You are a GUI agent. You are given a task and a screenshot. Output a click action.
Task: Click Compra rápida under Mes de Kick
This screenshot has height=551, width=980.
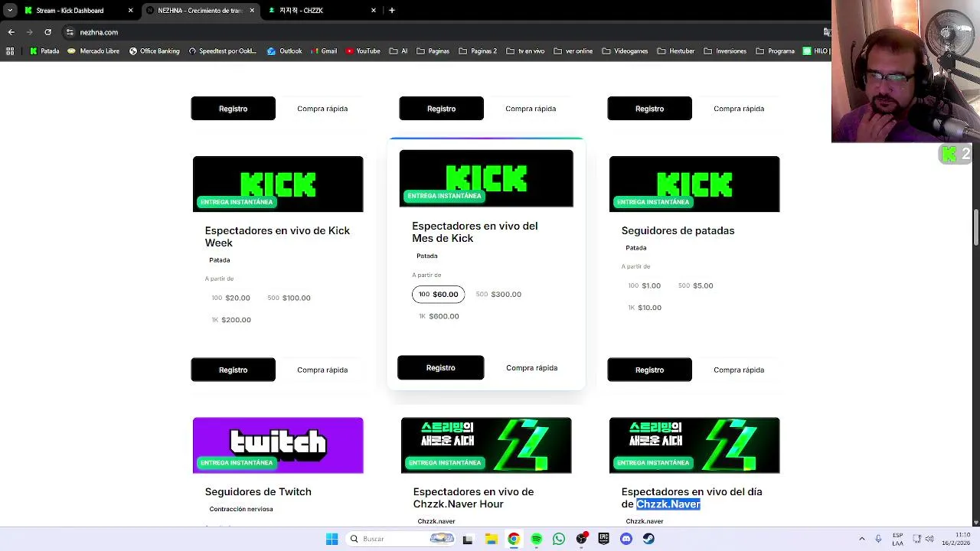tap(531, 368)
